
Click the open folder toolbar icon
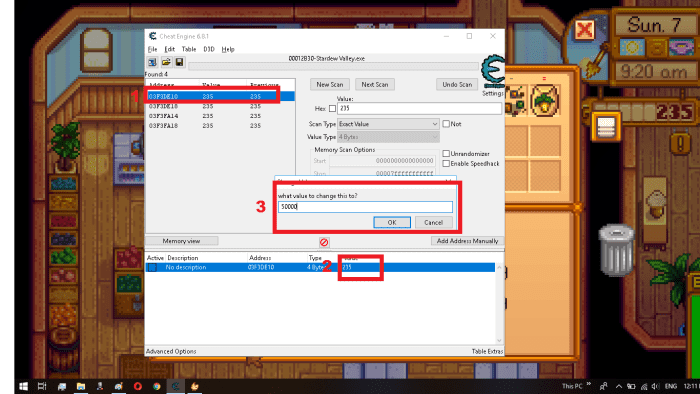coord(166,62)
